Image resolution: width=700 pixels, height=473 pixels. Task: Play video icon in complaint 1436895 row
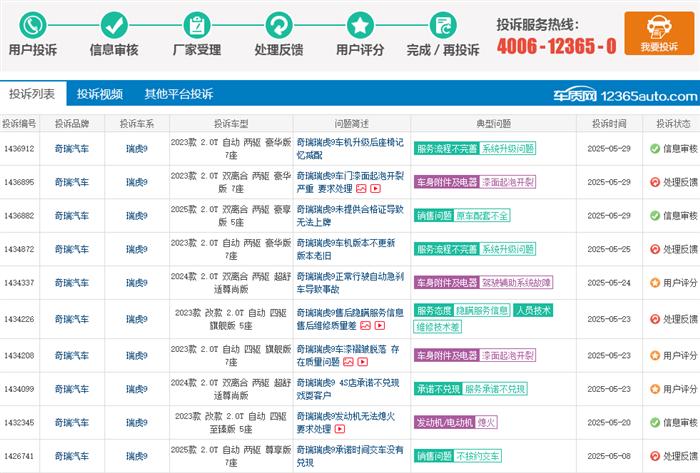(x=375, y=189)
